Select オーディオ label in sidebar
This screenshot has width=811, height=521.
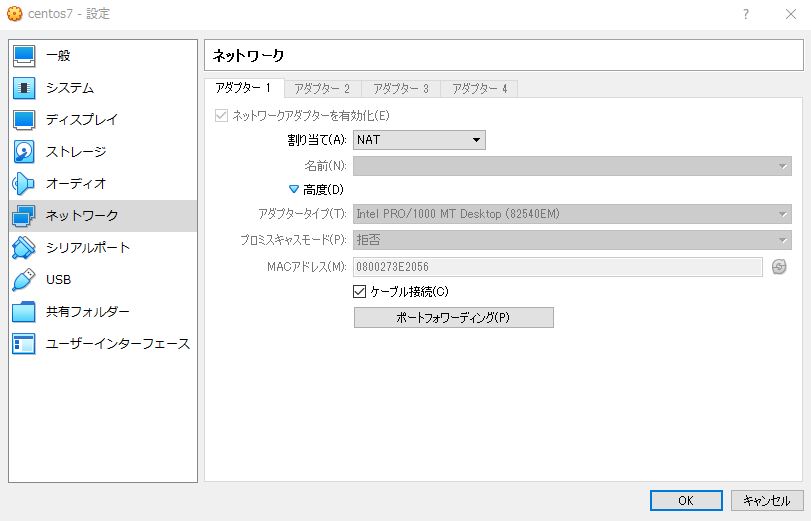pos(76,184)
